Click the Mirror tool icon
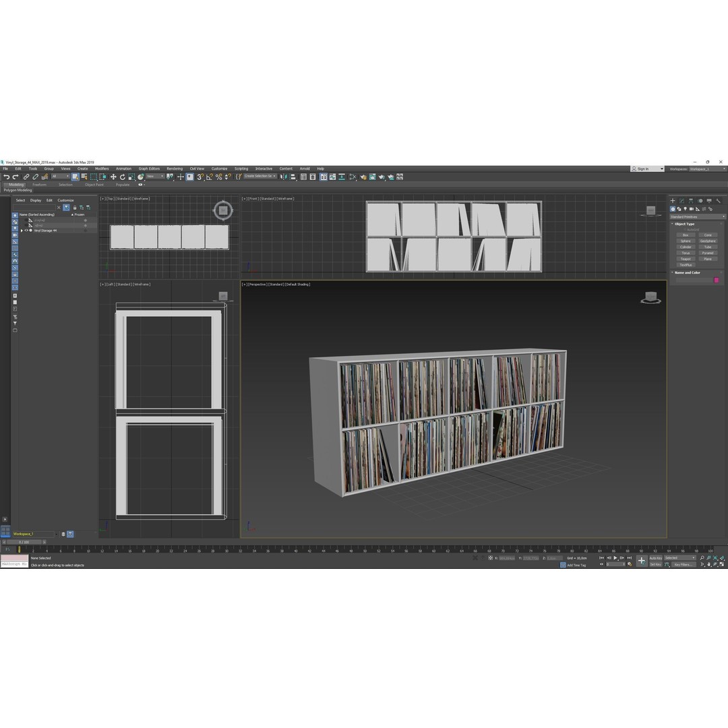728x728 pixels. coord(284,177)
